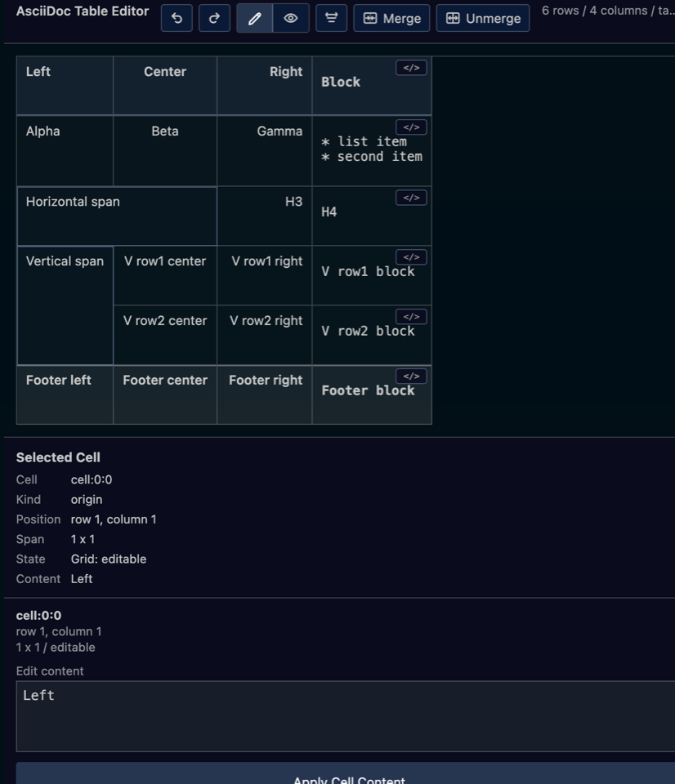Select the Right header cell
The height and width of the screenshot is (784, 675).
pos(265,86)
